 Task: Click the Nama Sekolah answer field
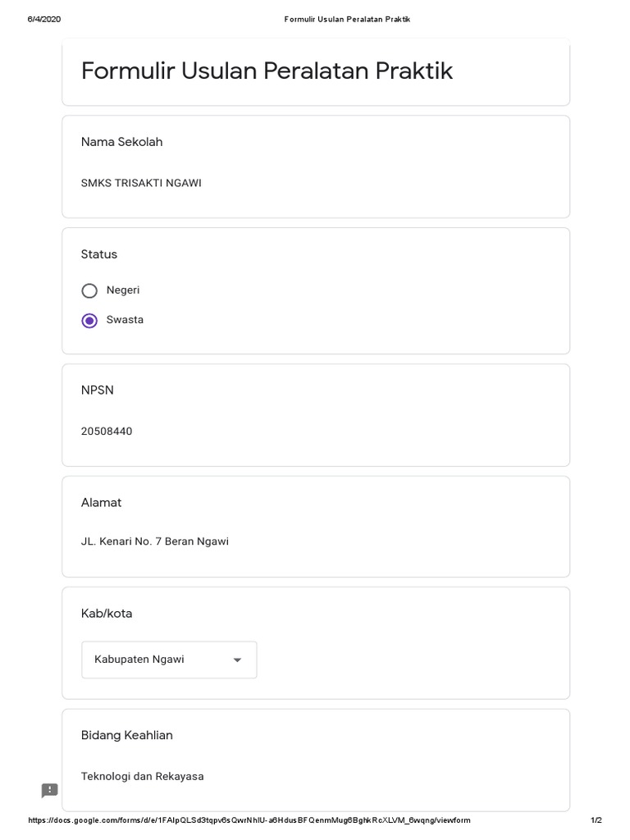click(x=141, y=183)
